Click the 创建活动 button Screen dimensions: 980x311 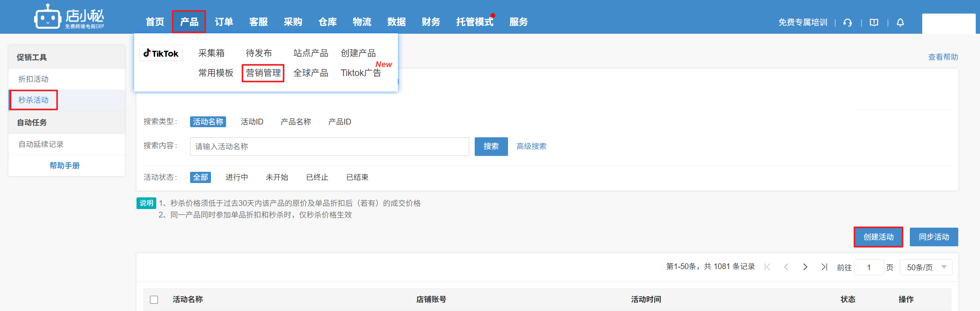878,237
